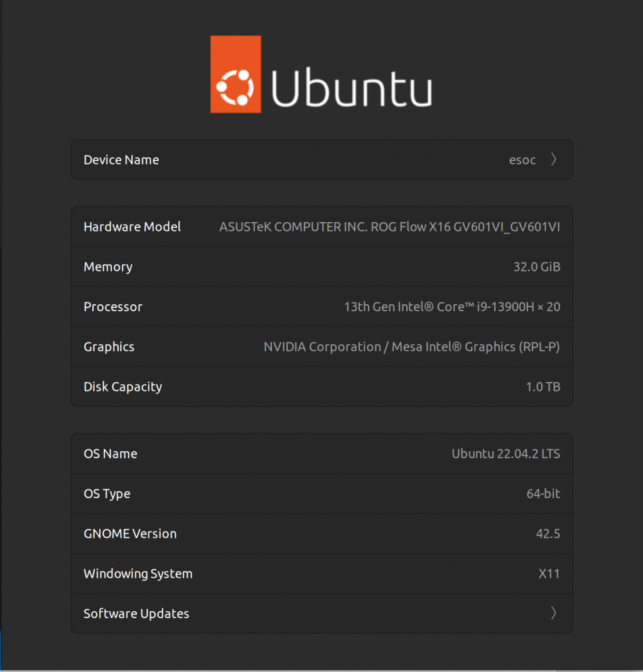Click the NVIDIA / Mesa Intel graphics value
The image size is (643, 672).
point(411,347)
